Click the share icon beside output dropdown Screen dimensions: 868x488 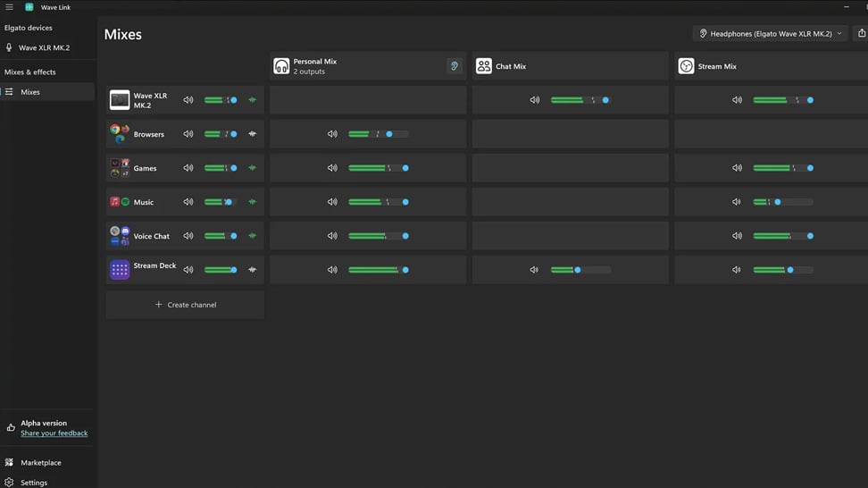(x=862, y=33)
